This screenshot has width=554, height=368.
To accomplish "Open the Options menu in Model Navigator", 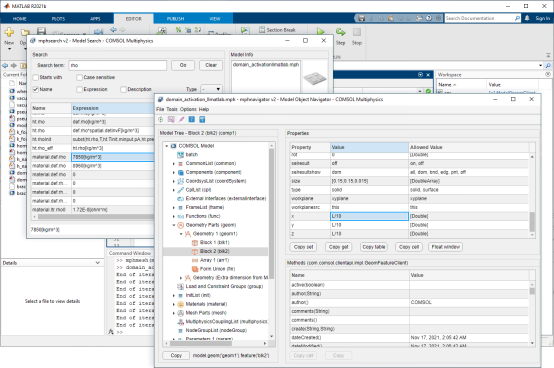I will (x=188, y=109).
